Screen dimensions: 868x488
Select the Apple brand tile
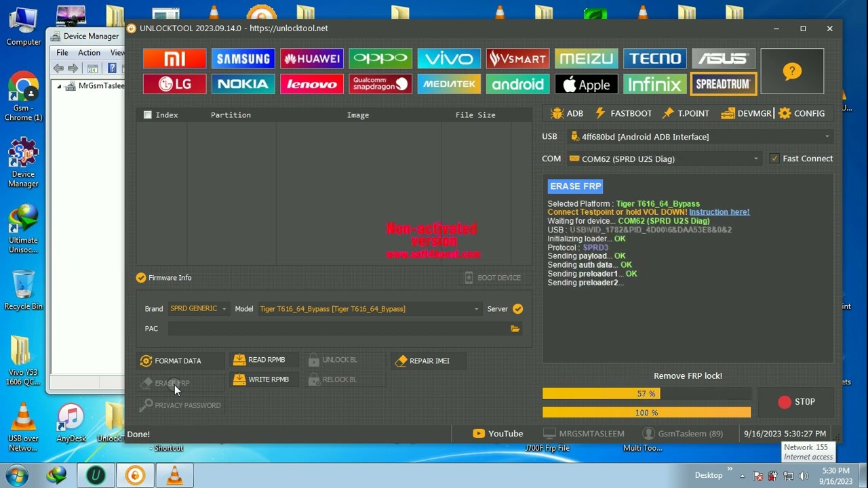pos(586,84)
